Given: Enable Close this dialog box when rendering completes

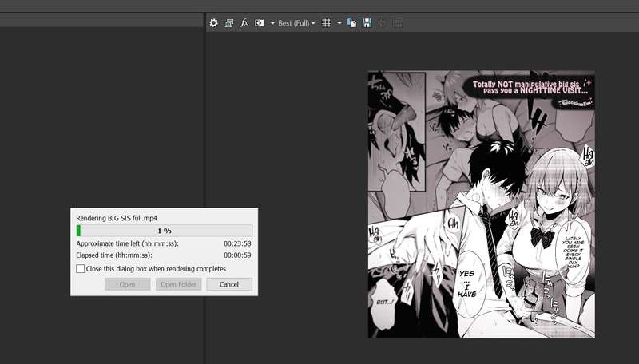Looking at the screenshot, I should point(81,269).
